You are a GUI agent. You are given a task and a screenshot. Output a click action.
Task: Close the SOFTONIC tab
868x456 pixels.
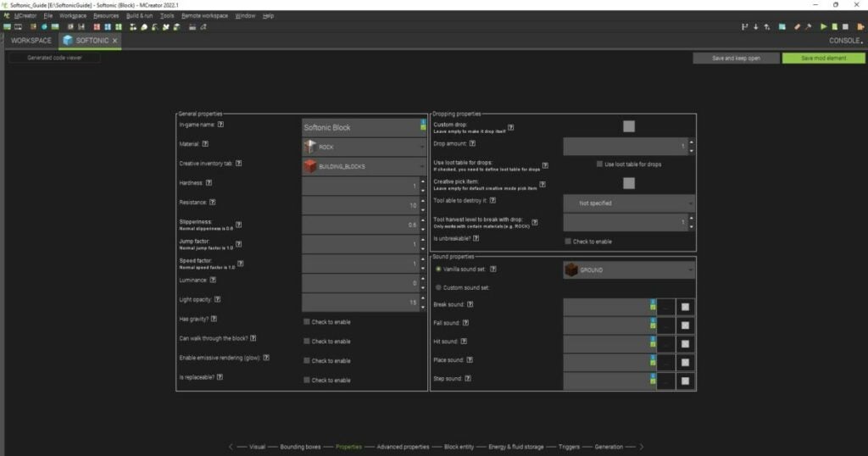114,41
